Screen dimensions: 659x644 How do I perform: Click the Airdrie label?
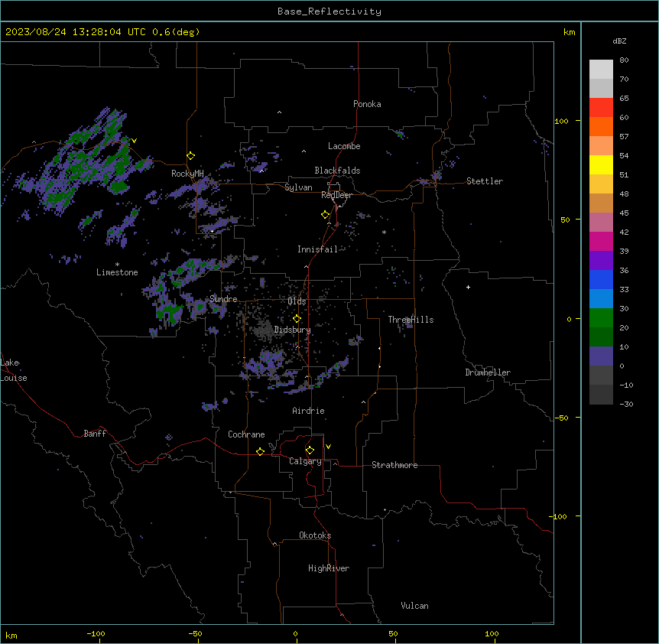[308, 411]
